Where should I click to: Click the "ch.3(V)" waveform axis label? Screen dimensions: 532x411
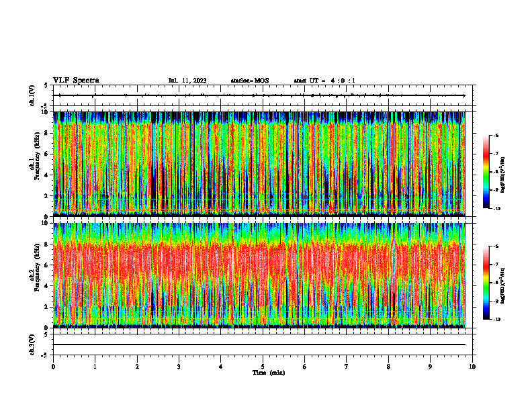click(x=32, y=345)
